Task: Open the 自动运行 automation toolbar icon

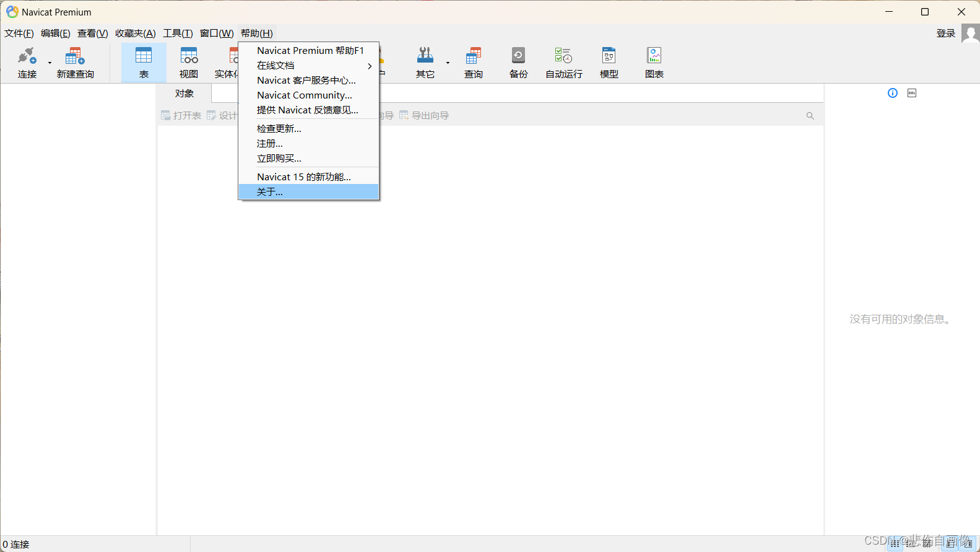Action: [564, 63]
